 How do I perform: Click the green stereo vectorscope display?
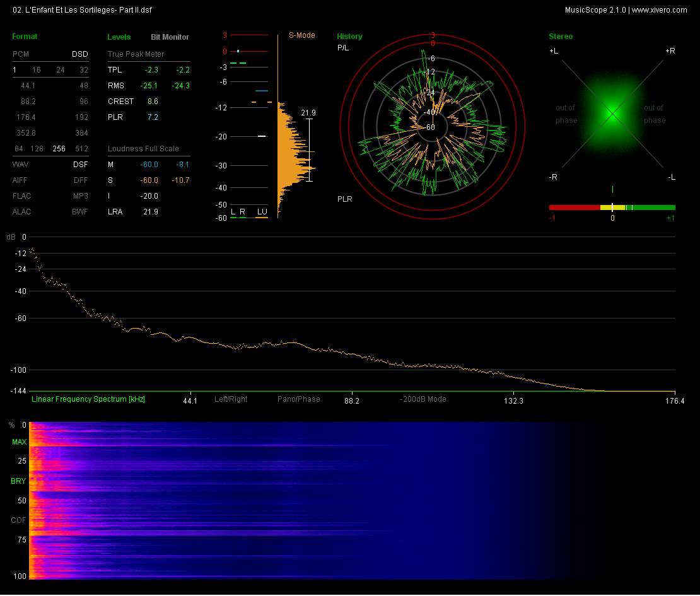point(612,114)
